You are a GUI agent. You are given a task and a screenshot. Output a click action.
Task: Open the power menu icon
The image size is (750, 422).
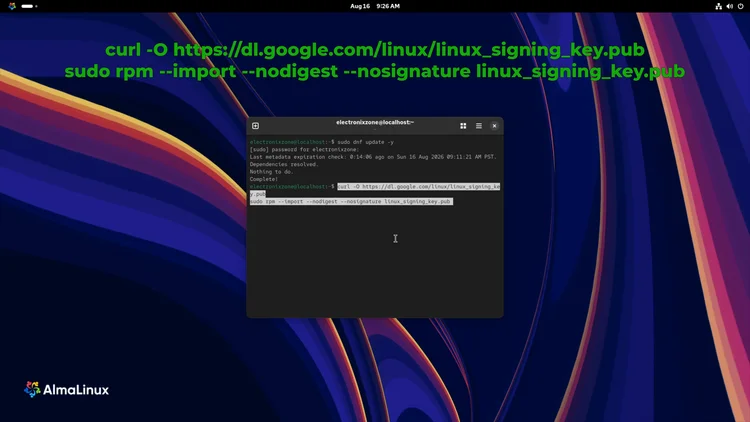pos(740,6)
